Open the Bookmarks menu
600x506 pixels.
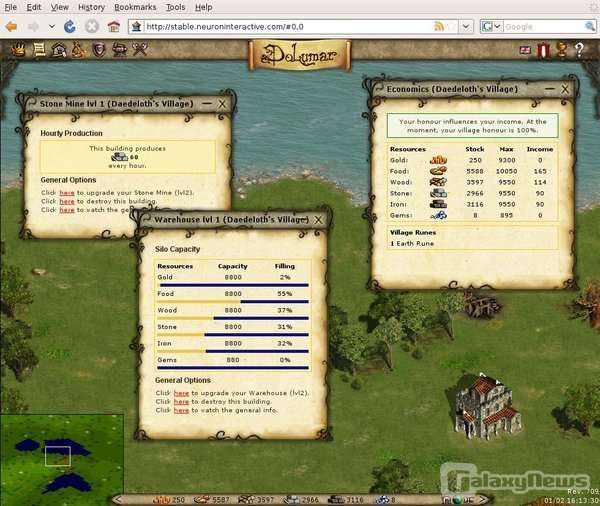pyautogui.click(x=135, y=7)
